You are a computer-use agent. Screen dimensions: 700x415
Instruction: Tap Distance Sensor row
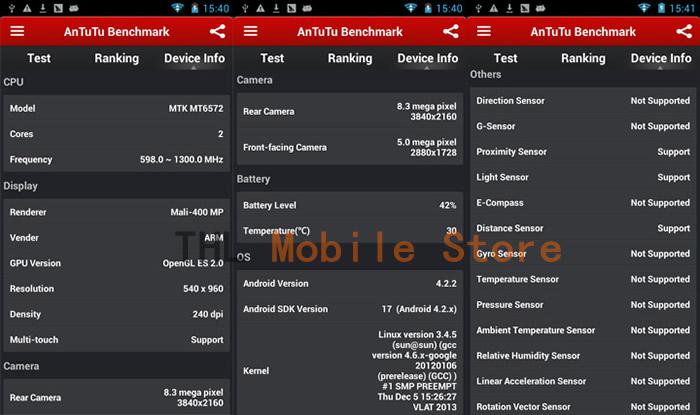tap(583, 228)
